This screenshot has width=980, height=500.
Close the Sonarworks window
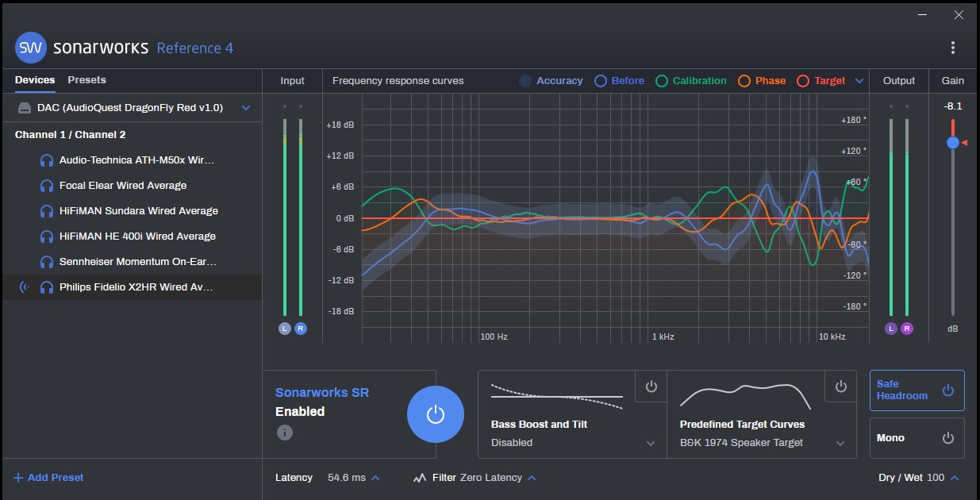[x=959, y=15]
